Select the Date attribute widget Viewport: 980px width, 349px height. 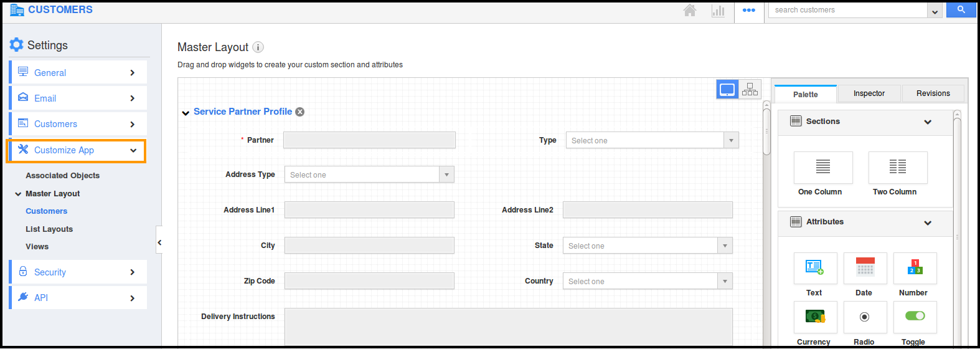[865, 268]
